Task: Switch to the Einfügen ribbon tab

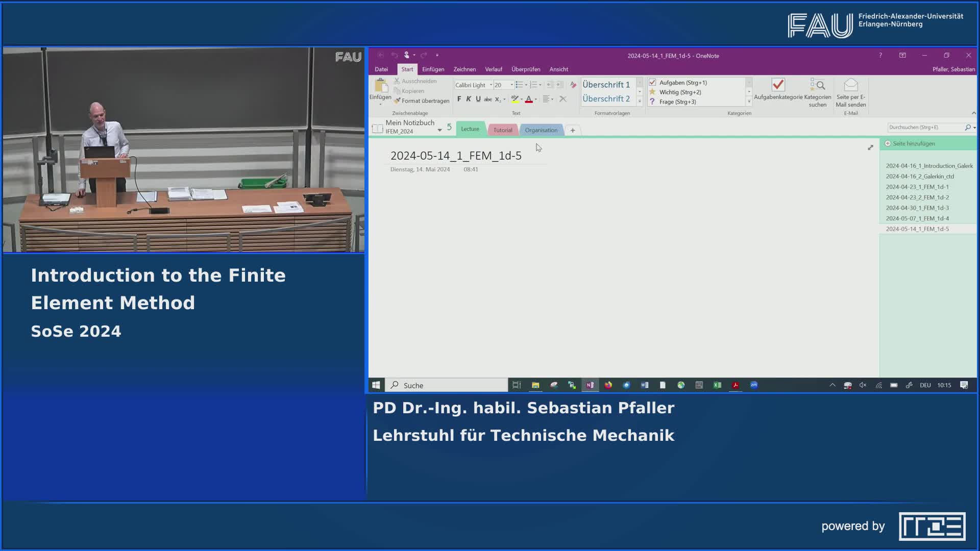Action: pyautogui.click(x=433, y=69)
